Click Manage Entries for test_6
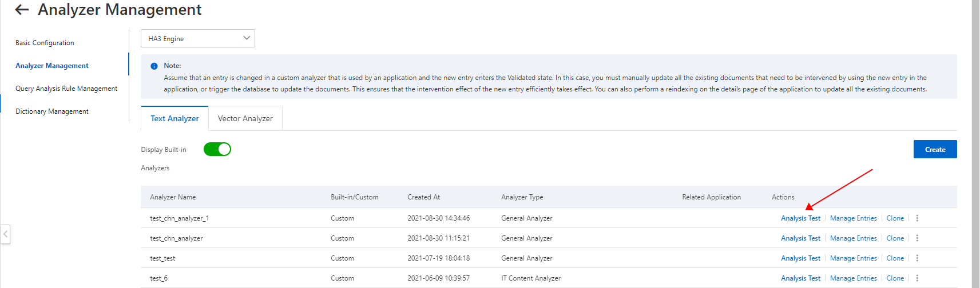980x288 pixels. tap(853, 278)
